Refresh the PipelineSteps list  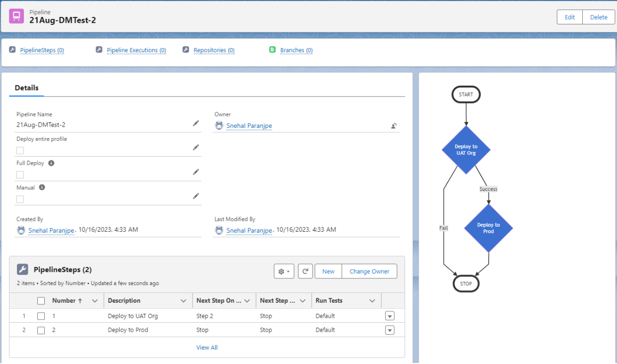point(305,272)
